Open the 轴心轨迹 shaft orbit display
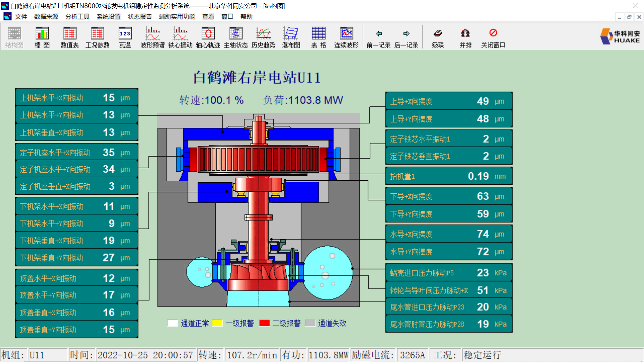Viewport: 644px width, 362px height. click(x=208, y=37)
